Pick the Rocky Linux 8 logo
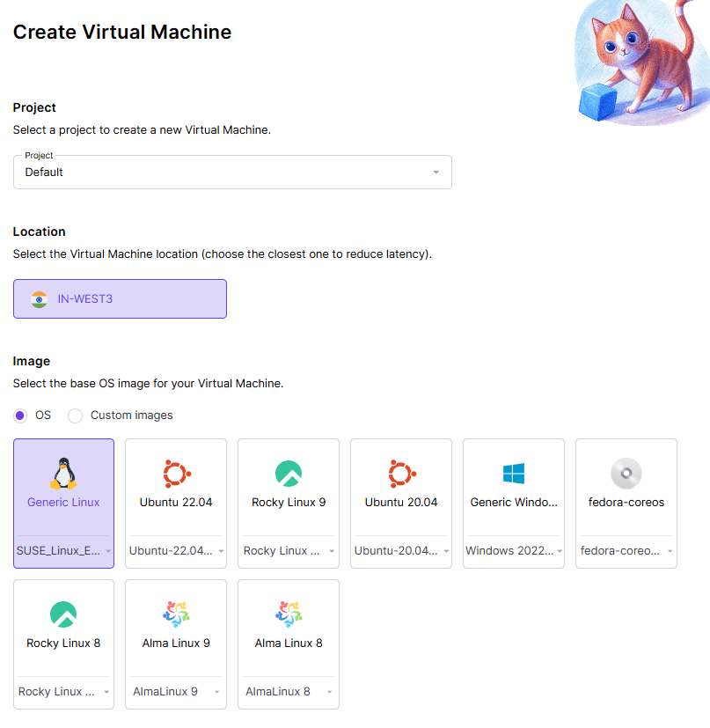 pos(63,614)
